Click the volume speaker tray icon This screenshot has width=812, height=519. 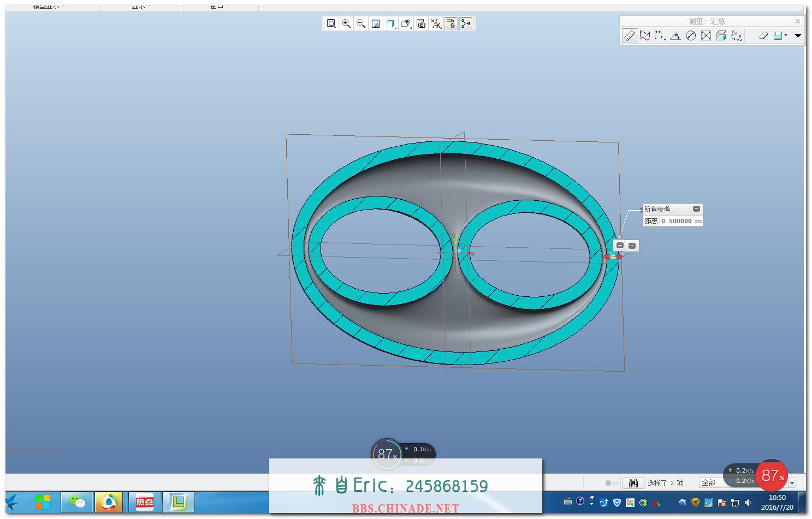coord(748,503)
